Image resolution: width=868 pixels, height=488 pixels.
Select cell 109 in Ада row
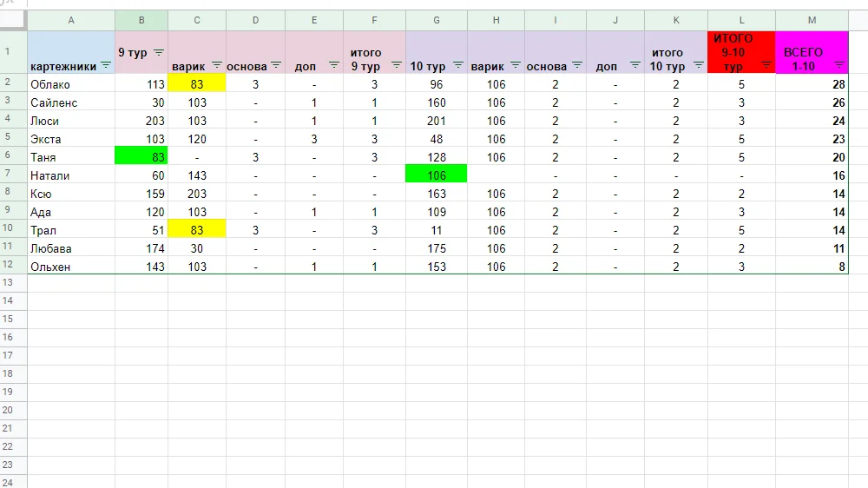[x=437, y=212]
